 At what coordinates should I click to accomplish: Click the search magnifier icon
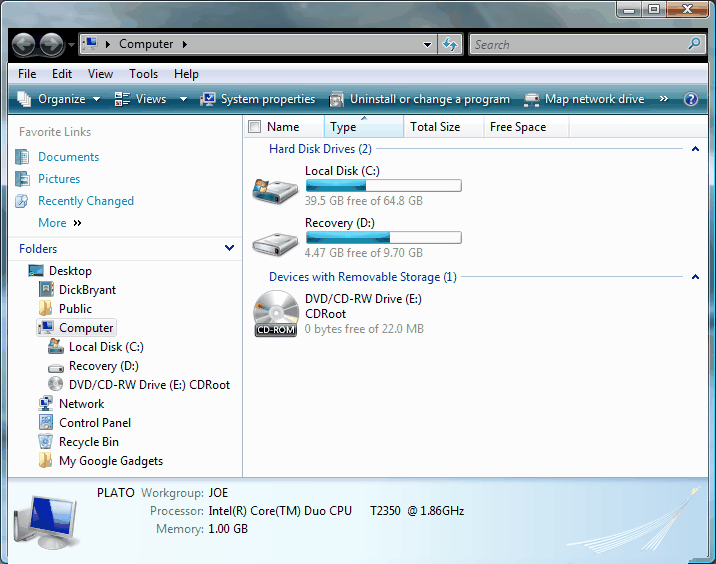tap(694, 44)
